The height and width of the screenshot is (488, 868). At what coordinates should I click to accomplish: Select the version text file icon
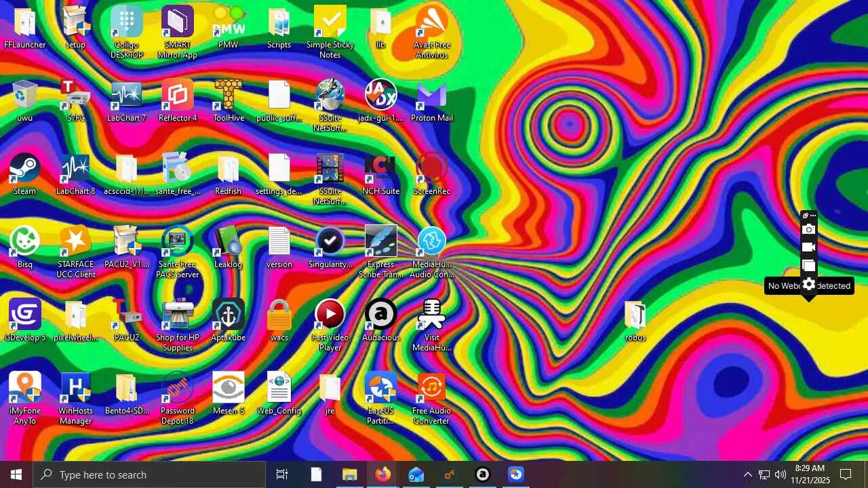click(279, 247)
